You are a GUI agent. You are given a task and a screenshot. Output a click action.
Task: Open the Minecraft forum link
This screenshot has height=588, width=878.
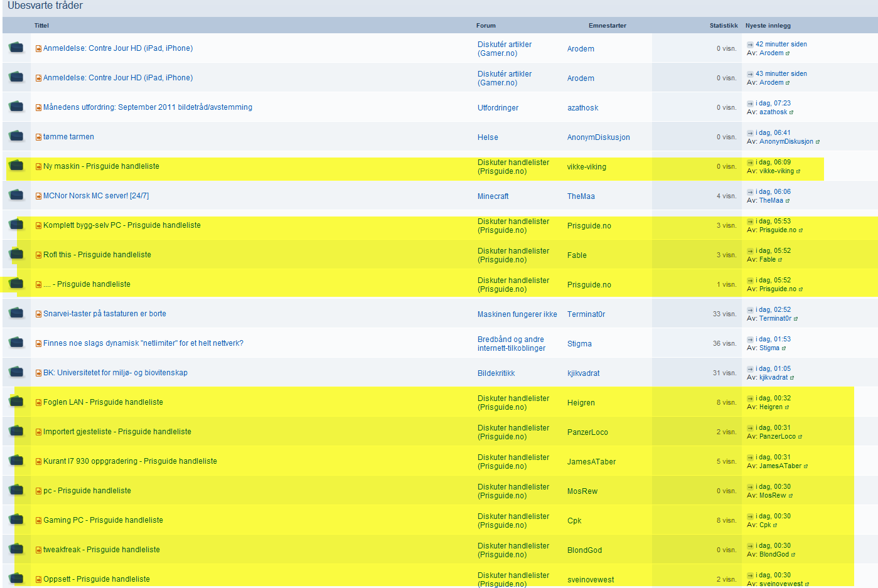493,196
